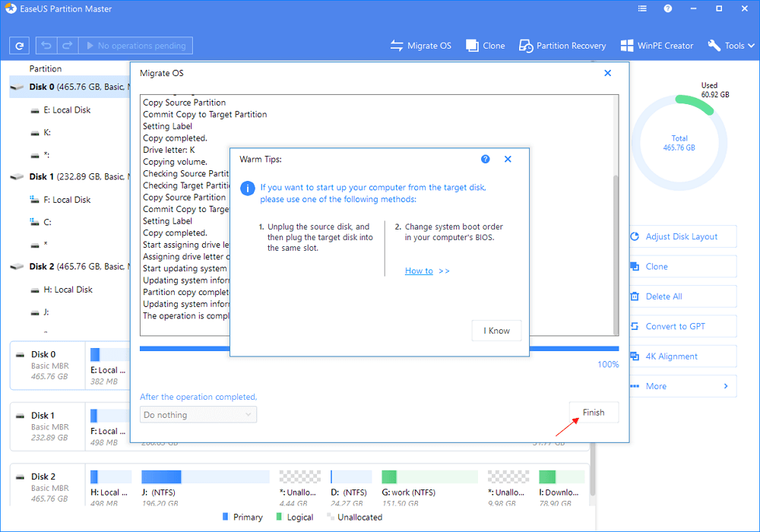This screenshot has width=760, height=532.
Task: Open the Do nothing dropdown
Action: 198,415
